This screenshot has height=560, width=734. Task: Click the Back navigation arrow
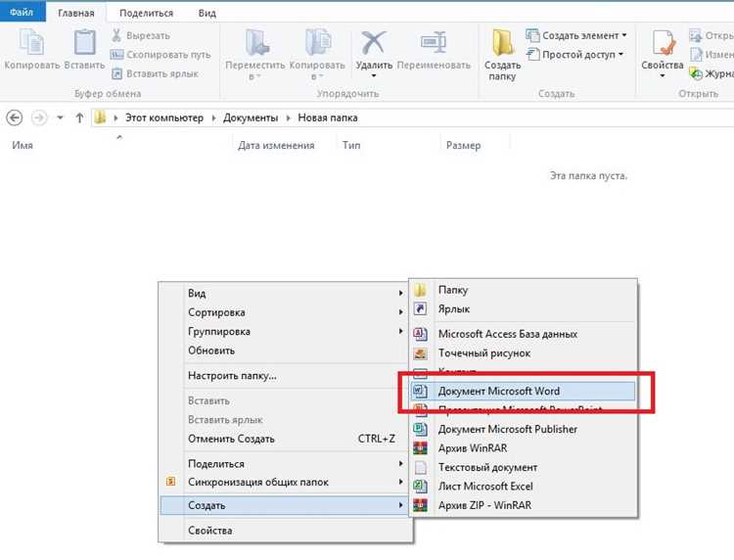click(15, 118)
